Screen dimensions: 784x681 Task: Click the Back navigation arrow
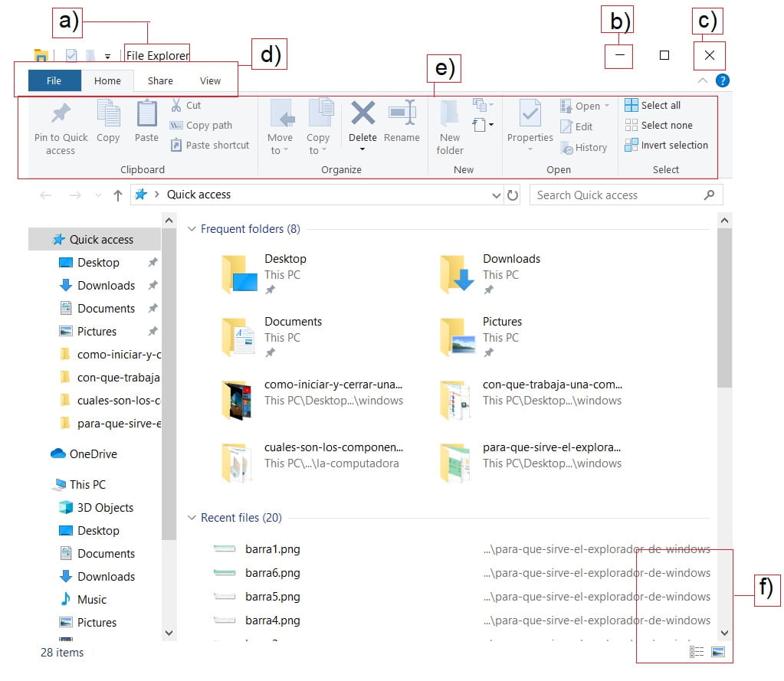point(45,195)
